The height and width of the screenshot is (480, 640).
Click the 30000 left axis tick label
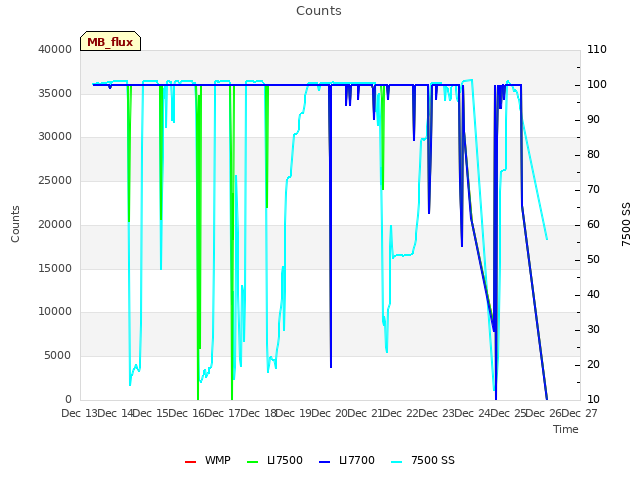click(x=55, y=136)
